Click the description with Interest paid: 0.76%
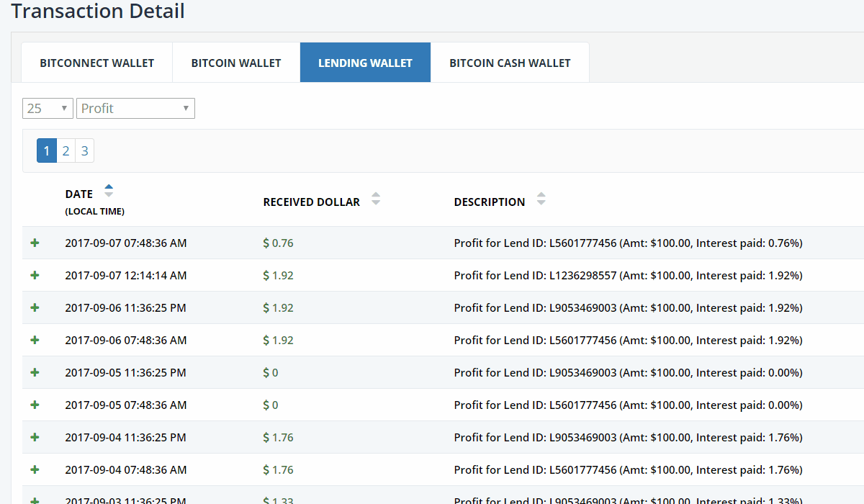This screenshot has height=504, width=864. (629, 243)
